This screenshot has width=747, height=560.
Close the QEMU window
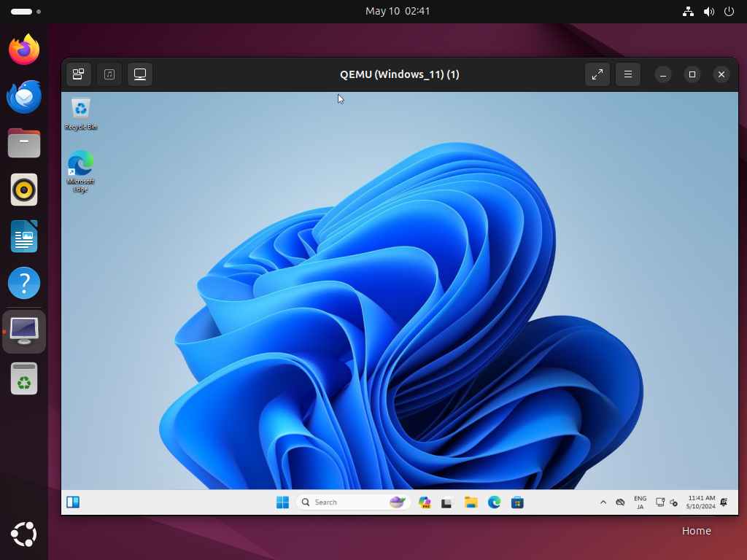tap(721, 74)
